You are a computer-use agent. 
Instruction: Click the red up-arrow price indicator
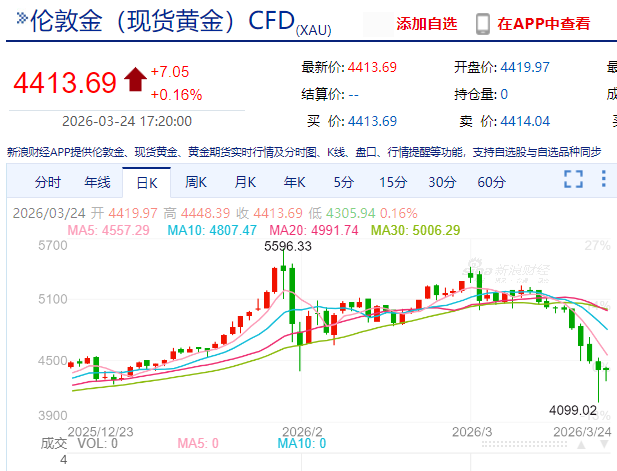pos(135,79)
